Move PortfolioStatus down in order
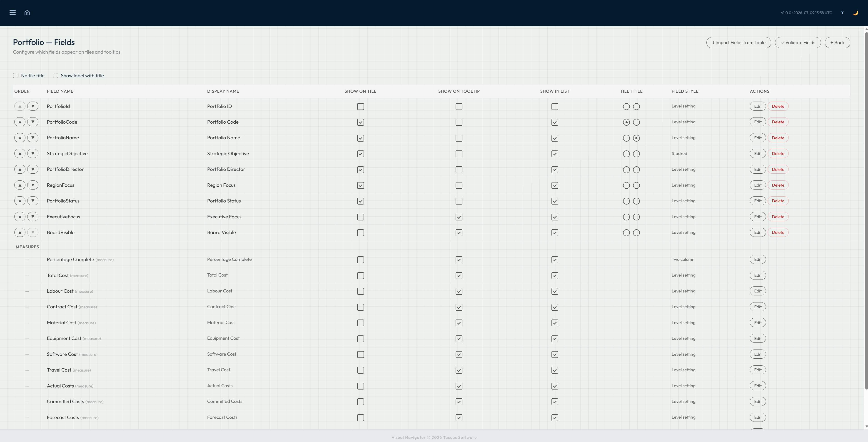This screenshot has height=442, width=868. (x=33, y=201)
